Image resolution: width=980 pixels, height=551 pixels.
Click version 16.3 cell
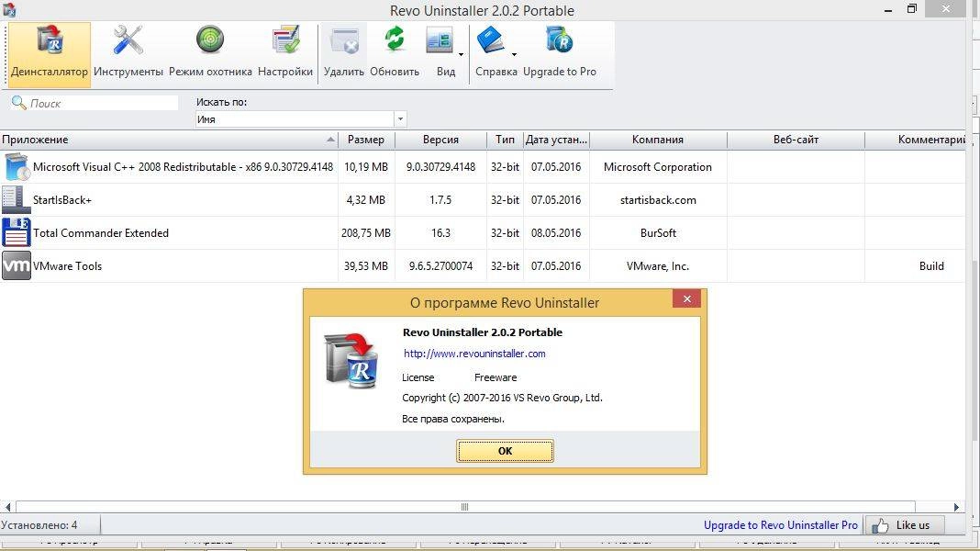click(x=440, y=232)
